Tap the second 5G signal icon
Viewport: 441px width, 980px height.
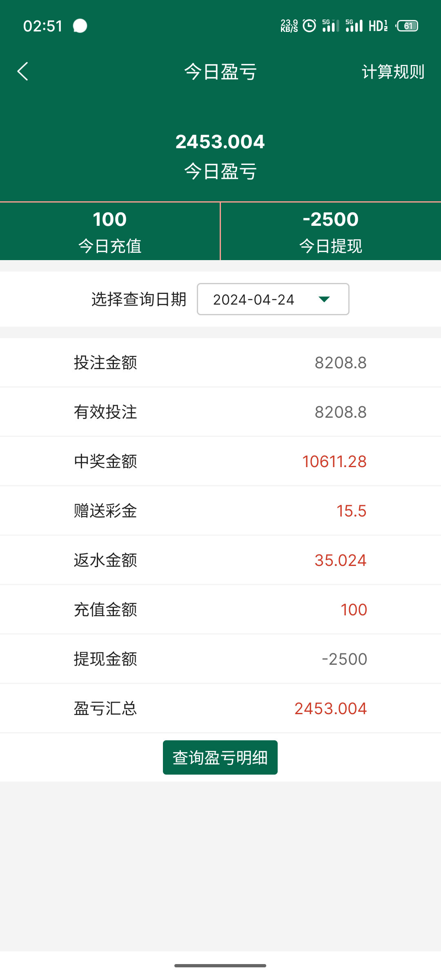point(354,26)
